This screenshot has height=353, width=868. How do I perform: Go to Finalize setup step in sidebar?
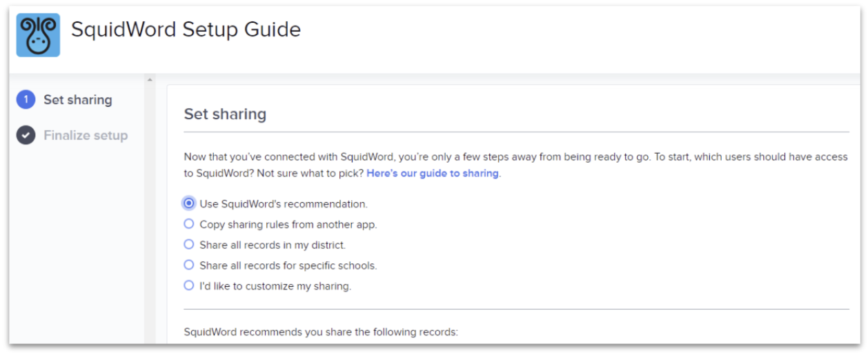coord(86,135)
